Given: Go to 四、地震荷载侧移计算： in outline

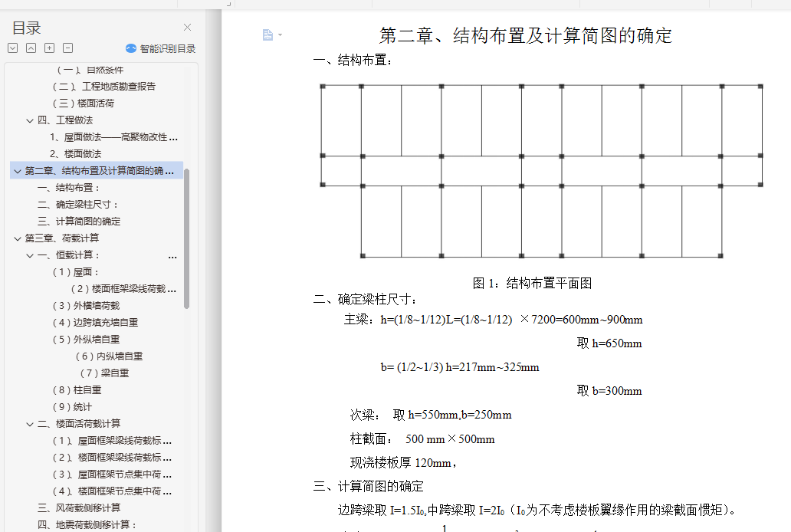Looking at the screenshot, I should (87, 525).
